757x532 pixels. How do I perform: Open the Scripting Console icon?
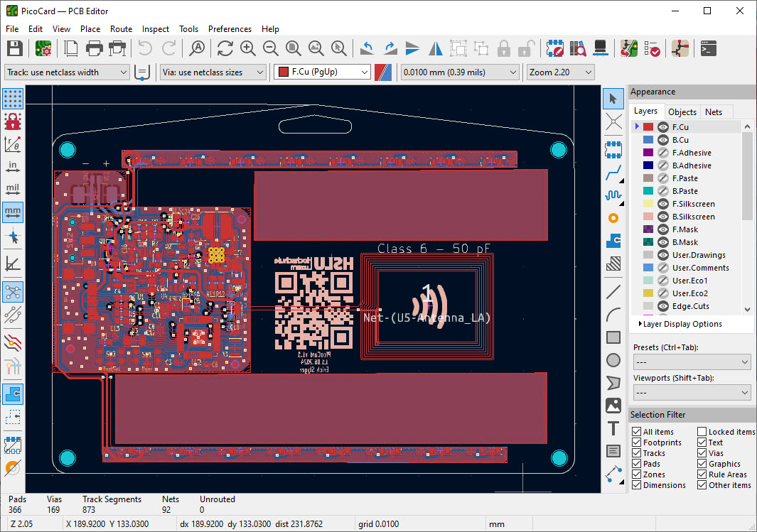click(x=708, y=48)
